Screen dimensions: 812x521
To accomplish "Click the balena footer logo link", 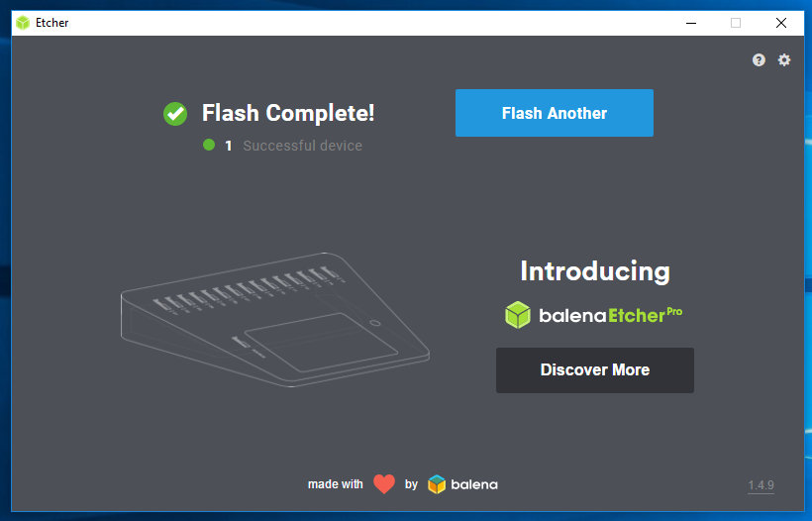I will click(x=462, y=484).
